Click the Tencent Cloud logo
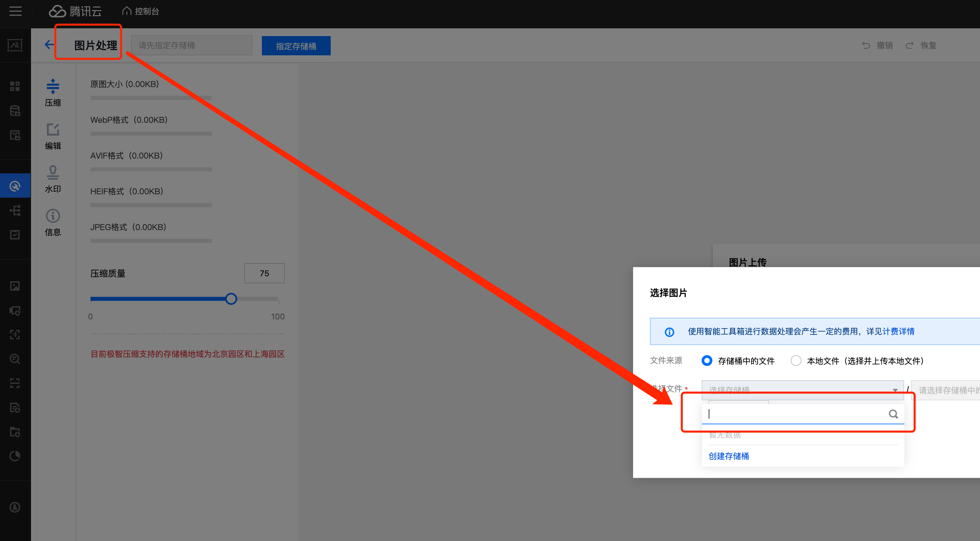Screen dimensions: 980x541 (75, 11)
